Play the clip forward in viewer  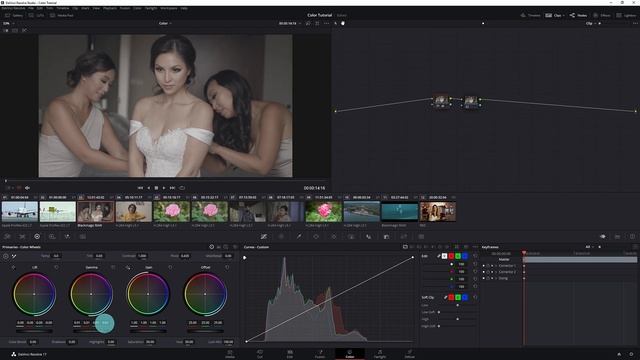164,188
